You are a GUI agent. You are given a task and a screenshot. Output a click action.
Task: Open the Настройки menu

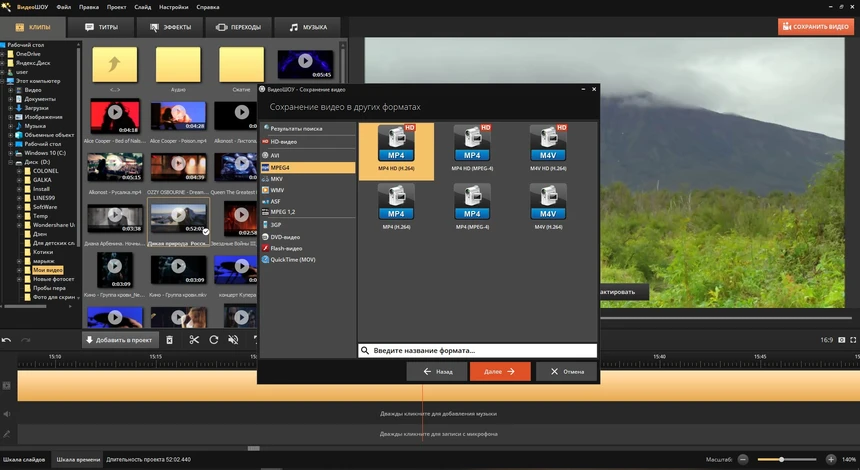173,7
